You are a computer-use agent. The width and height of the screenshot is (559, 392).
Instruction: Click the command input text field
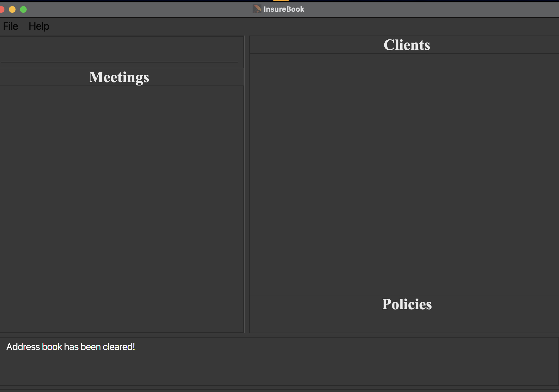coord(119,53)
